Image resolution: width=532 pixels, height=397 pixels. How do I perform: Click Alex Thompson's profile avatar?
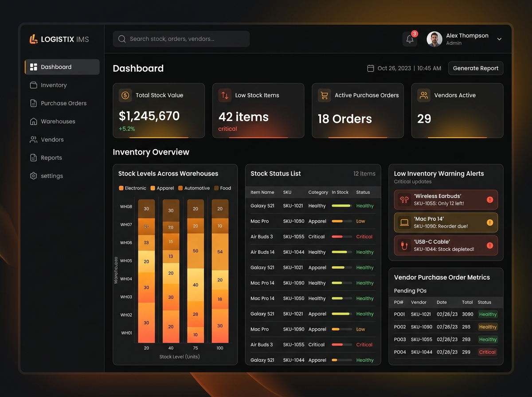(x=434, y=39)
